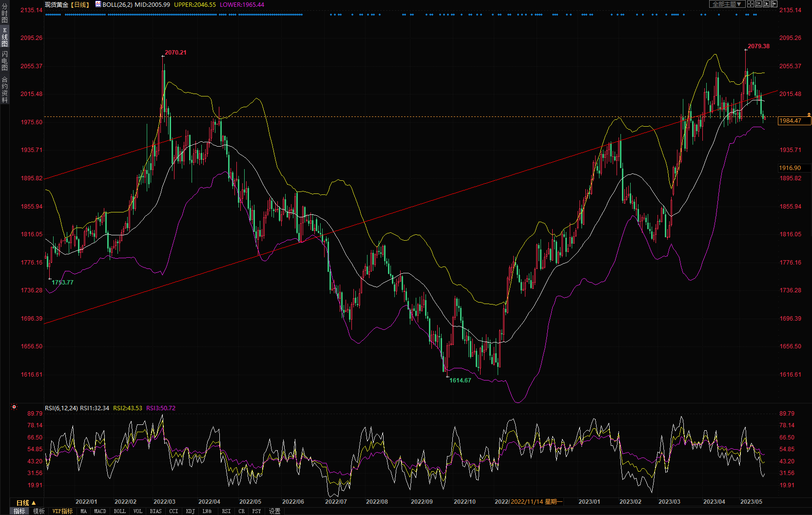Switch to the VIP指标 tab
812x515 pixels.
[x=62, y=511]
